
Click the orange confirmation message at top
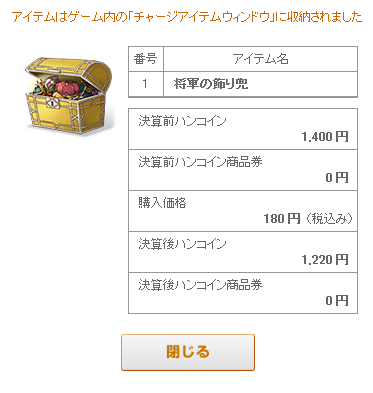point(187,17)
